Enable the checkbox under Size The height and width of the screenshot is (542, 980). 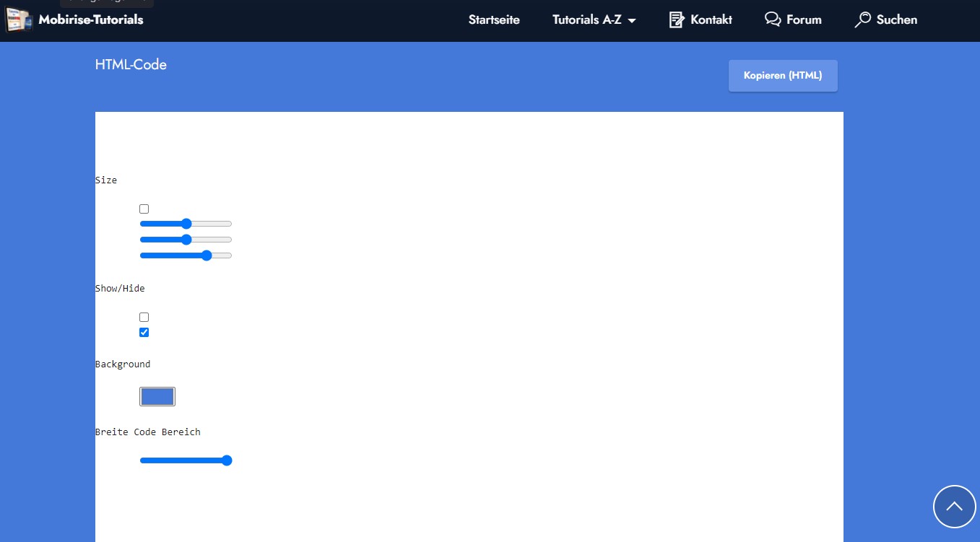[x=144, y=209]
